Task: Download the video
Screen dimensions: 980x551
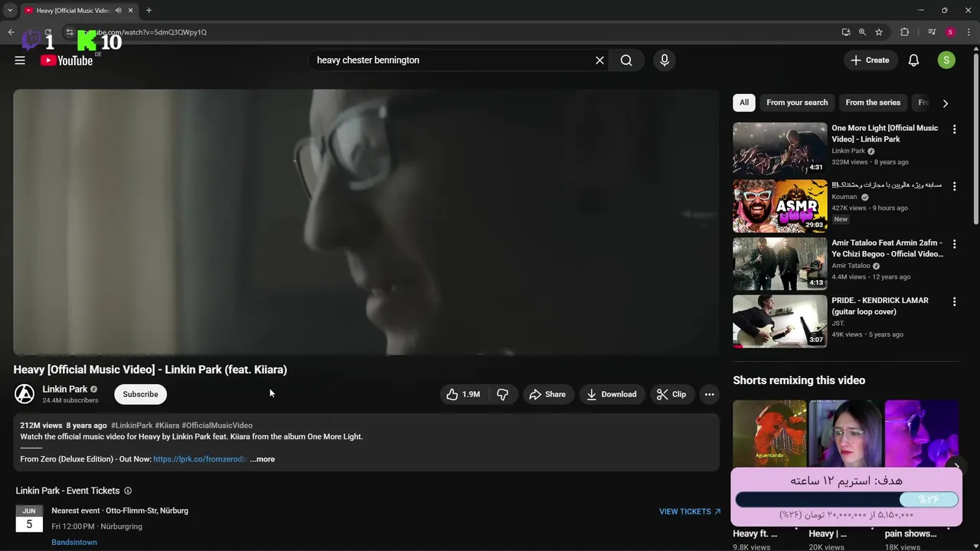Action: click(x=612, y=394)
